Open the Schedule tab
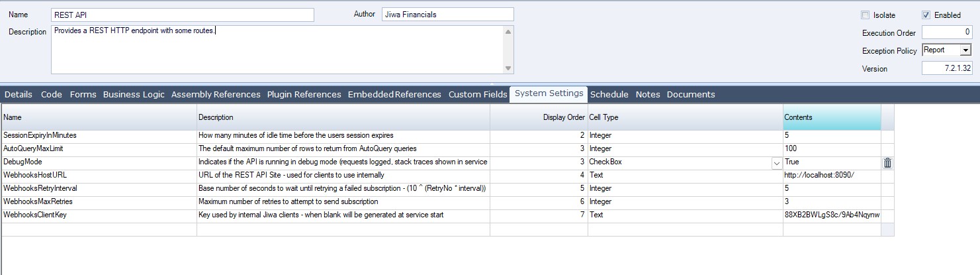The image size is (980, 275). coord(609,95)
